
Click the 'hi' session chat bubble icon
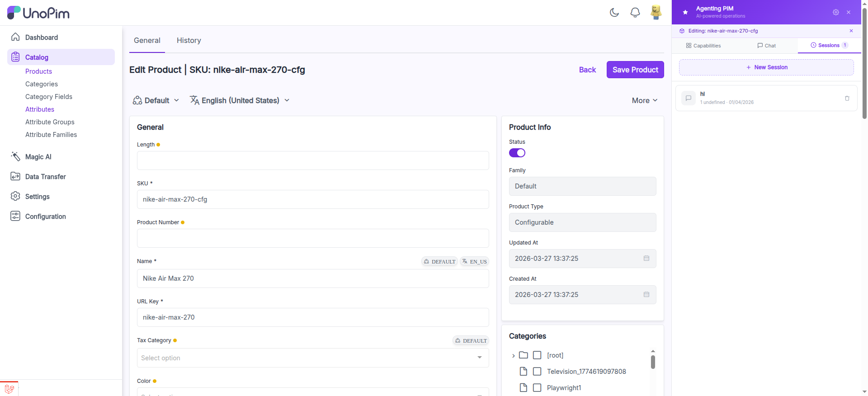pyautogui.click(x=689, y=98)
